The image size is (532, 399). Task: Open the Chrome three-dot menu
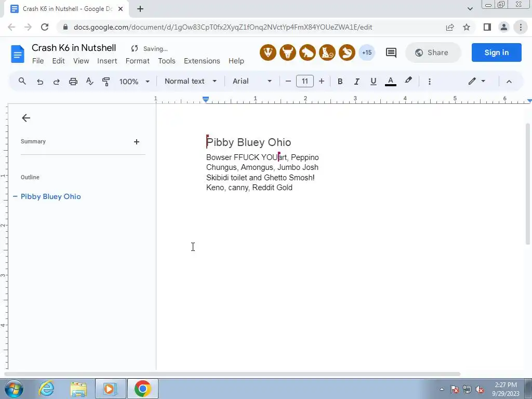point(521,27)
